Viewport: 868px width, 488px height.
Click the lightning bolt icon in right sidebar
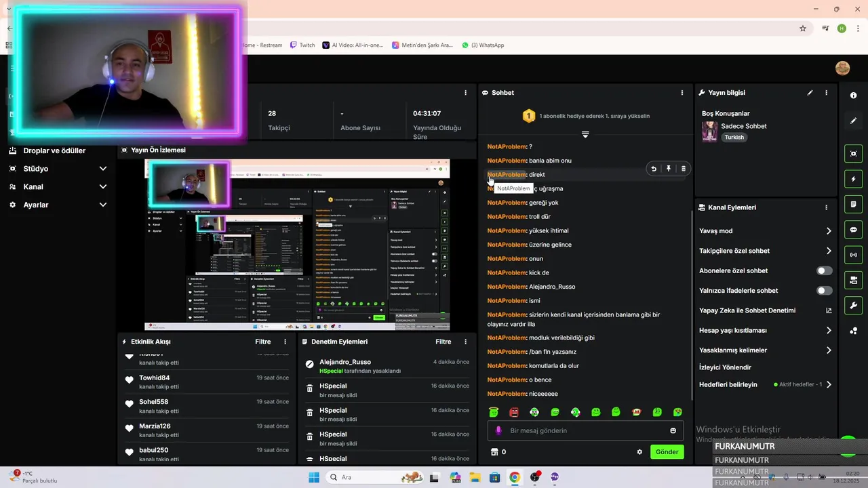click(x=853, y=179)
